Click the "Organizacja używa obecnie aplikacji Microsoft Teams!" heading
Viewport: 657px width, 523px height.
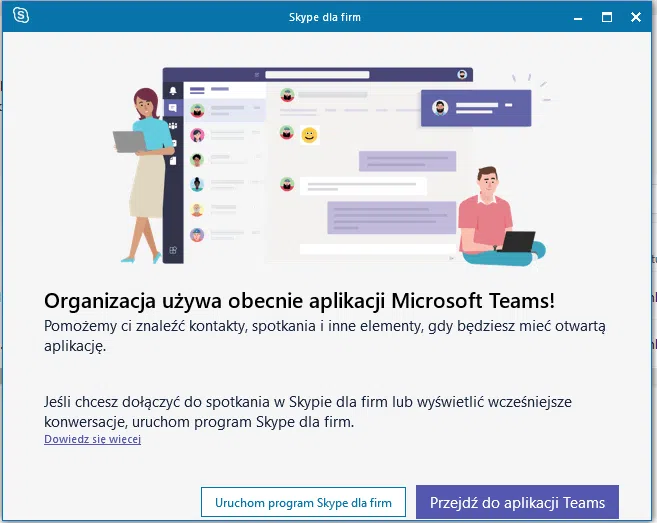coord(299,301)
